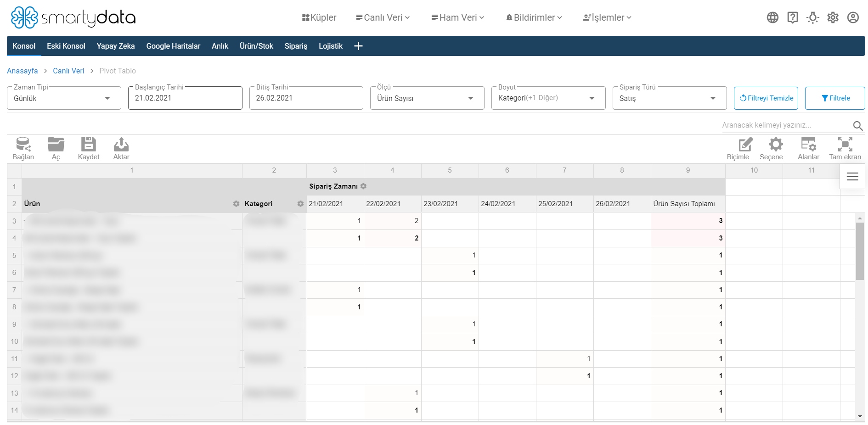Image resolution: width=868 pixels, height=425 pixels.
Task: Click the table scroll up arrow
Action: point(860,218)
